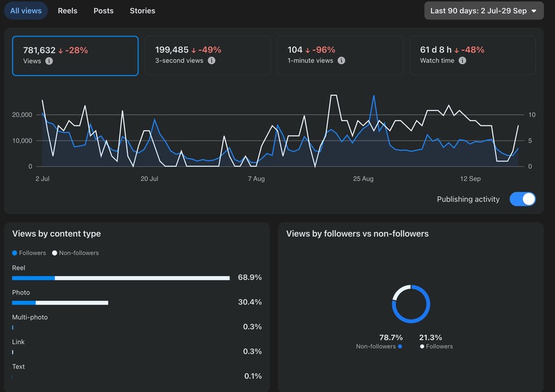Click the followers vs non-followers donut chart
Image resolution: width=555 pixels, height=392 pixels.
point(411,304)
